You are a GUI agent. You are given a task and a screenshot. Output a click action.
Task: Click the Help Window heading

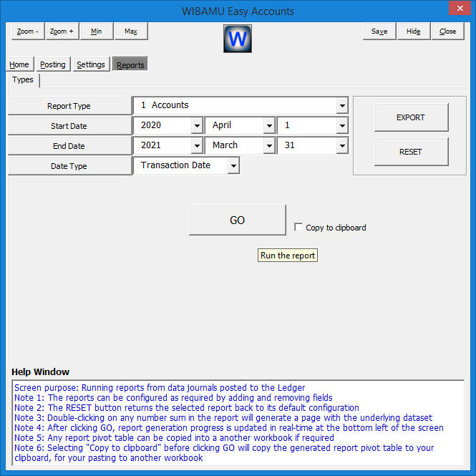[40, 372]
